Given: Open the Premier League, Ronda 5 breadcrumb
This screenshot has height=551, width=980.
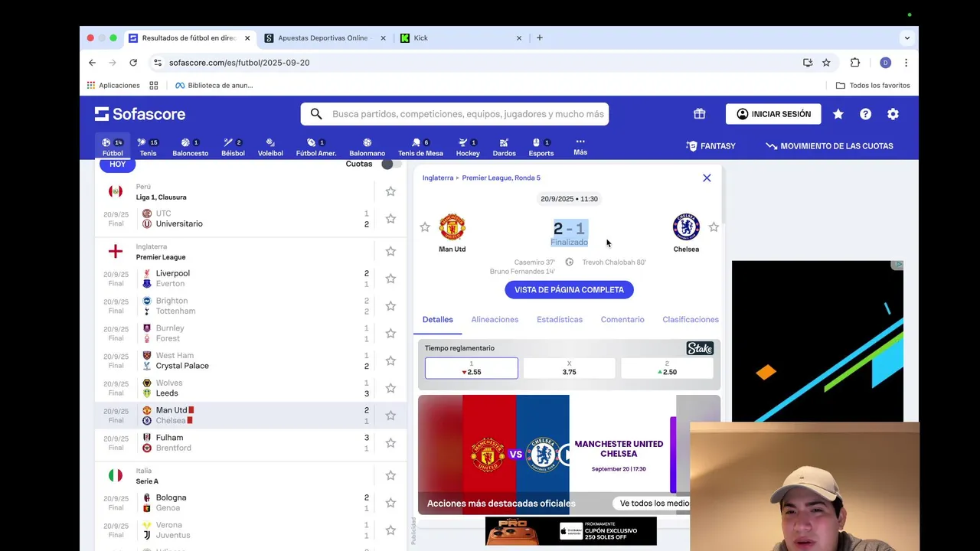Looking at the screenshot, I should 501,178.
